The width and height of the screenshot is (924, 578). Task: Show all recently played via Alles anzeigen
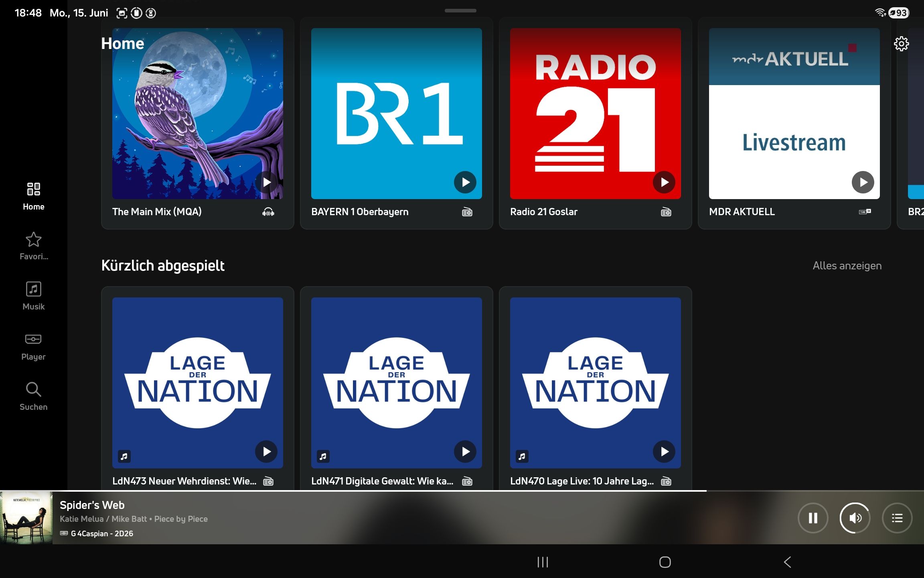click(847, 266)
